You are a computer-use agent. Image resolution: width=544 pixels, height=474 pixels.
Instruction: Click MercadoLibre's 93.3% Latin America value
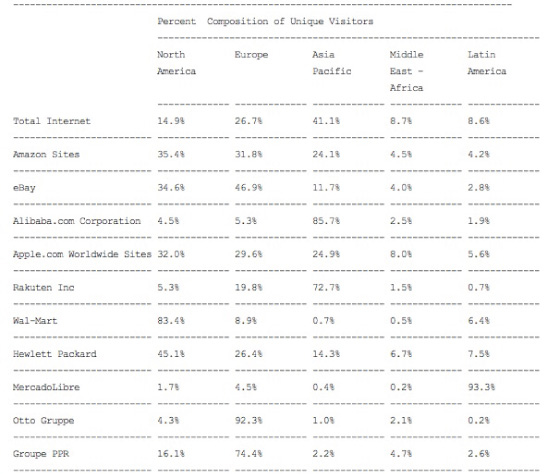[481, 388]
